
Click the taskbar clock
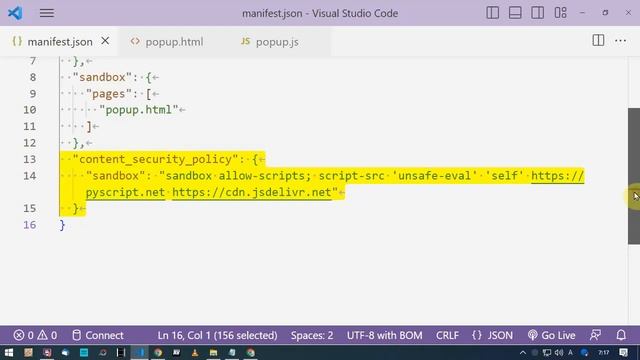pyautogui.click(x=604, y=353)
